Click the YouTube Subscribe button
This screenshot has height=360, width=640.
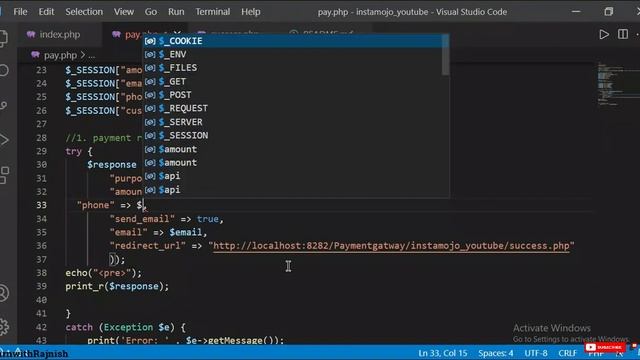click(605, 347)
